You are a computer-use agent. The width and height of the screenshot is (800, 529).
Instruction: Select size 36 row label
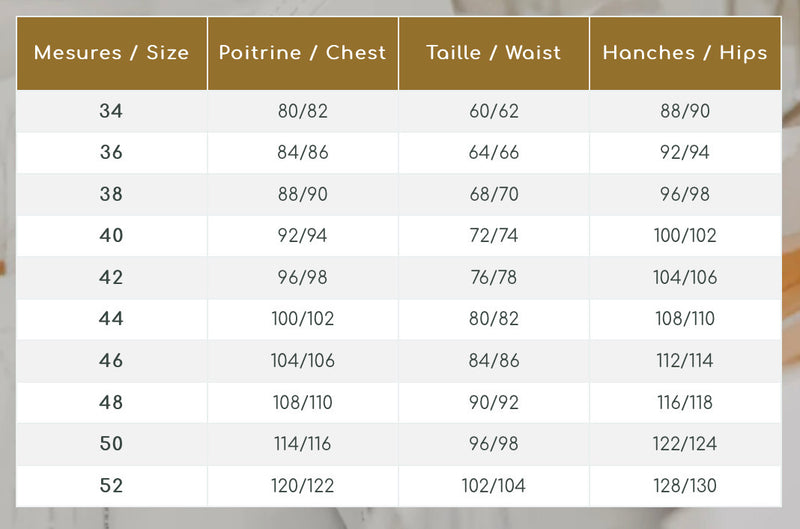pos(111,152)
